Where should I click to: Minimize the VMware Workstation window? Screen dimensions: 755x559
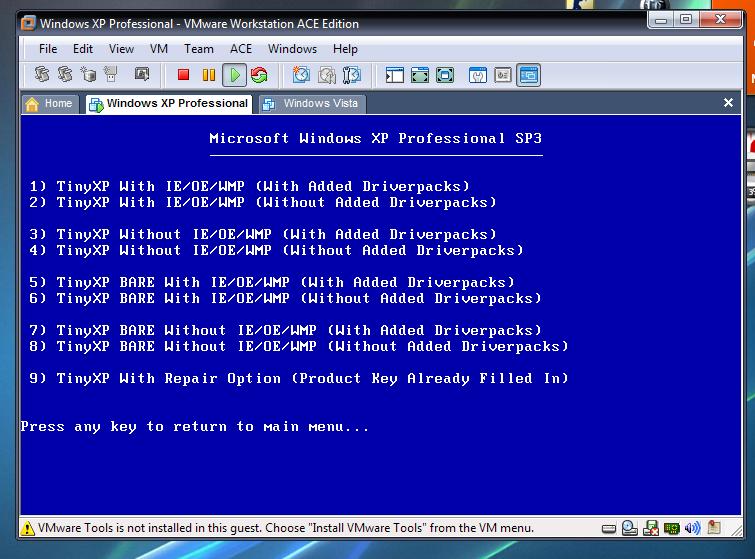tap(661, 19)
